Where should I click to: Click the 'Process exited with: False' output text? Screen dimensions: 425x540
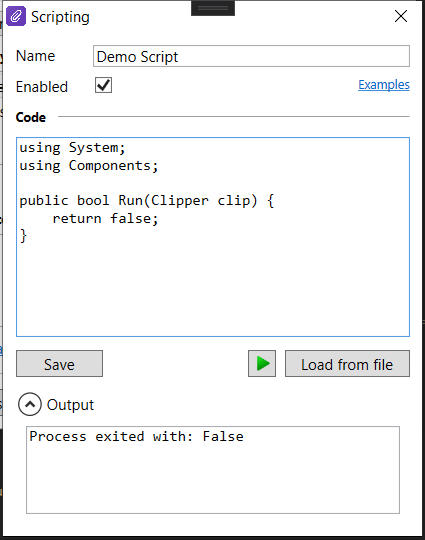[136, 436]
